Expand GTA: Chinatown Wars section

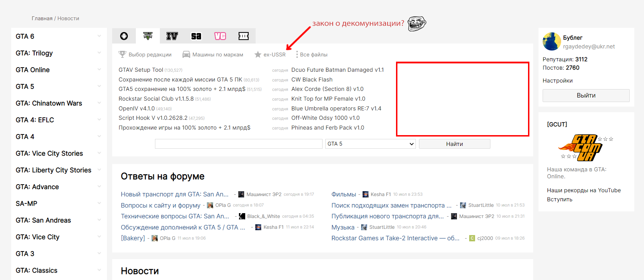point(99,103)
